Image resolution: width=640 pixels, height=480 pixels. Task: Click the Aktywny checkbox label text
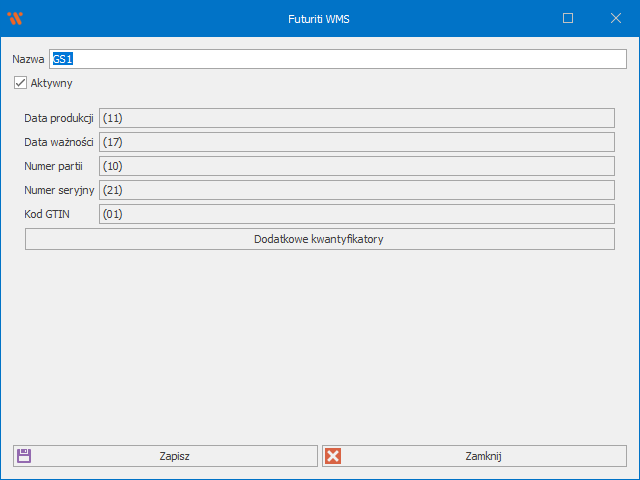[x=51, y=83]
